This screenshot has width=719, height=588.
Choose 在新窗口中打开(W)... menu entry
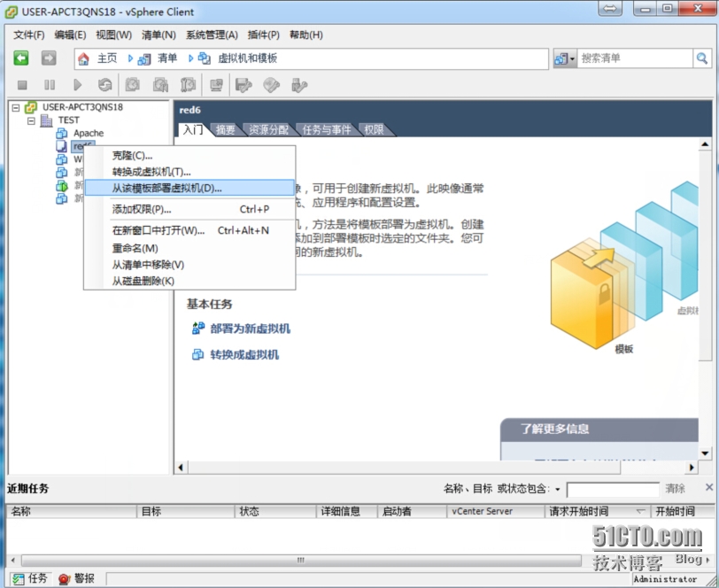pyautogui.click(x=189, y=231)
